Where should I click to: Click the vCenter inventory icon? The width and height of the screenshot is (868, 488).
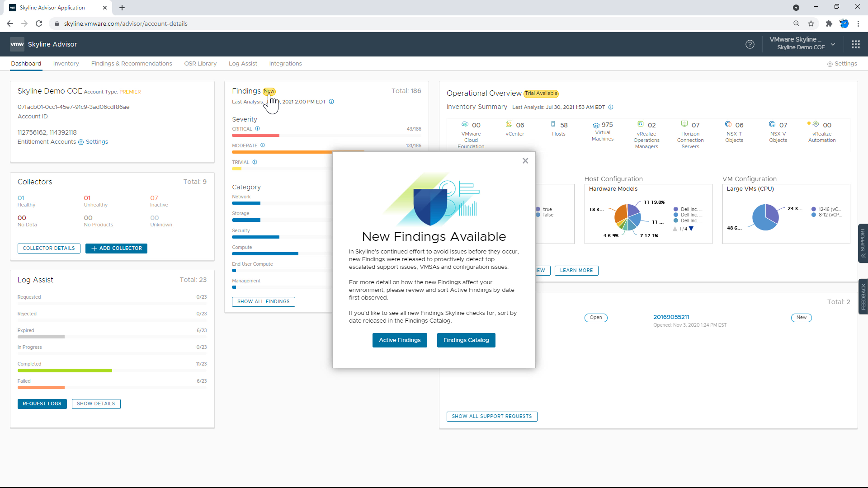509,124
